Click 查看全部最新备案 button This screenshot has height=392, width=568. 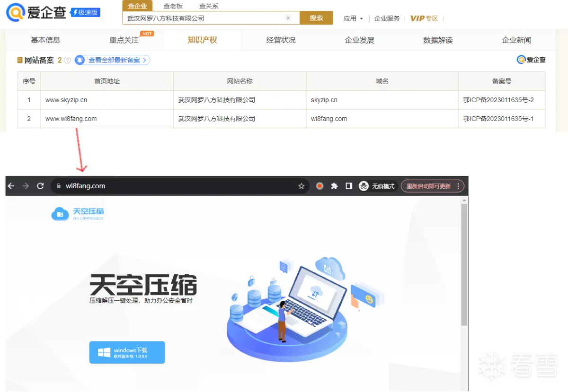coord(113,60)
